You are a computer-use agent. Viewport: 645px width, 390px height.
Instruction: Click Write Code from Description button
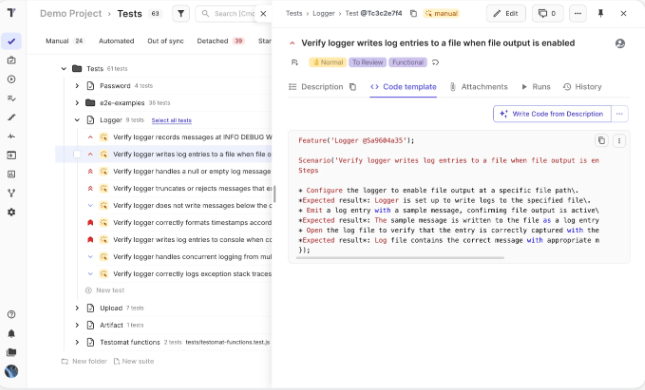(552, 114)
